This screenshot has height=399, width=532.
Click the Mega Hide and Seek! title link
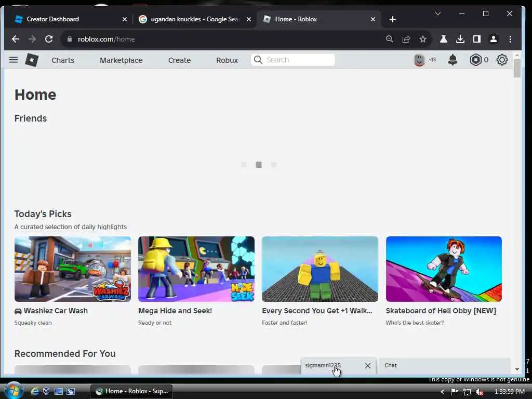tap(175, 311)
